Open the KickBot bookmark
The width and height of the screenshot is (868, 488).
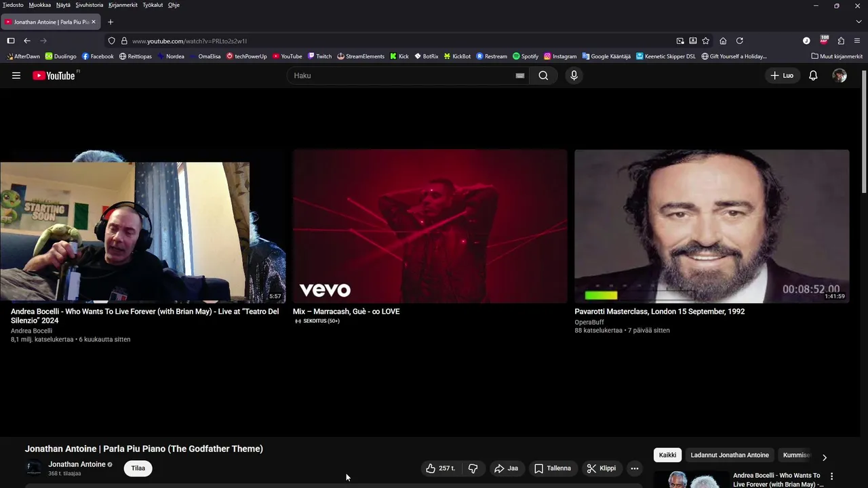coord(457,56)
